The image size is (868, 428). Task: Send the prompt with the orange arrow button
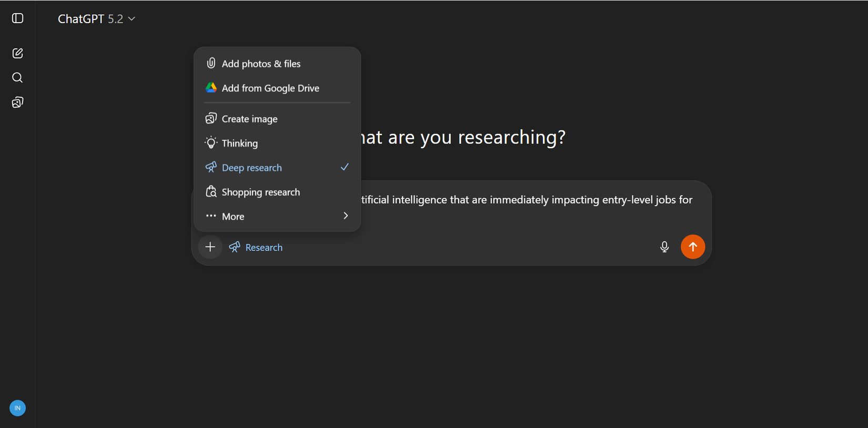[x=693, y=247]
